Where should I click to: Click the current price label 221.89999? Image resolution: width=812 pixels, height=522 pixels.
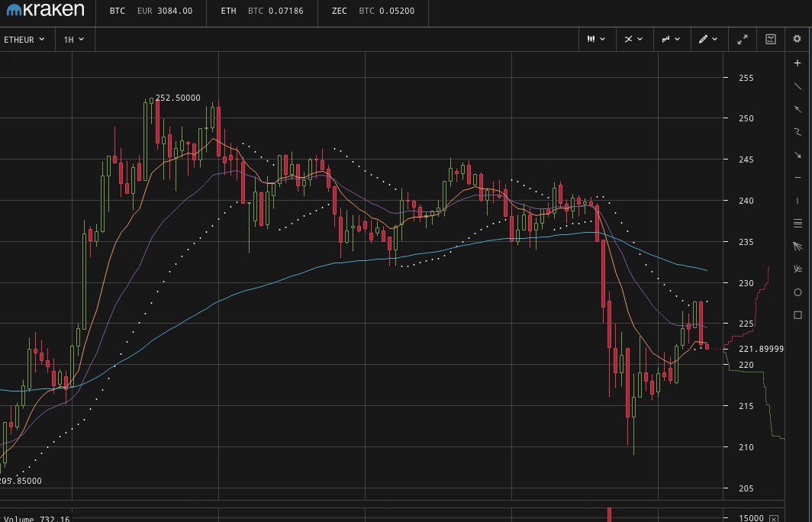click(761, 349)
